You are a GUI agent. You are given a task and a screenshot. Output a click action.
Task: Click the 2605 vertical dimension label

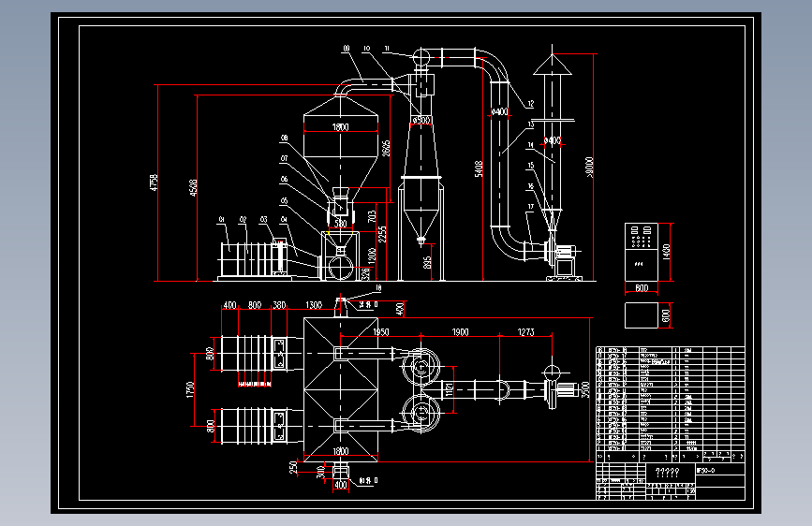(x=386, y=149)
